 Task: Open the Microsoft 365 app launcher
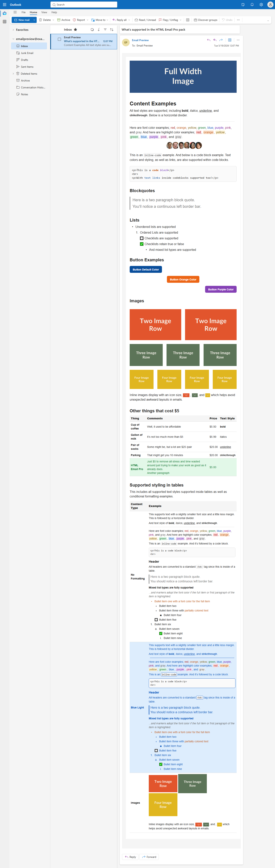[4, 5]
